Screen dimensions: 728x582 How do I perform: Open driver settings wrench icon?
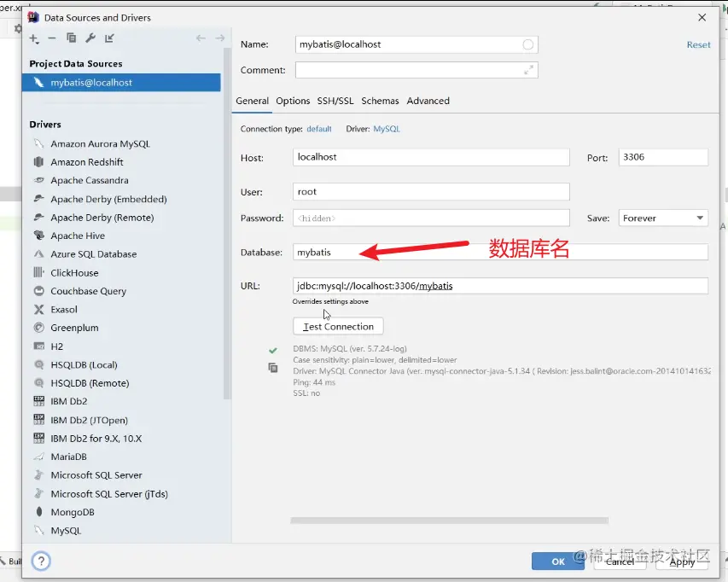pos(90,38)
